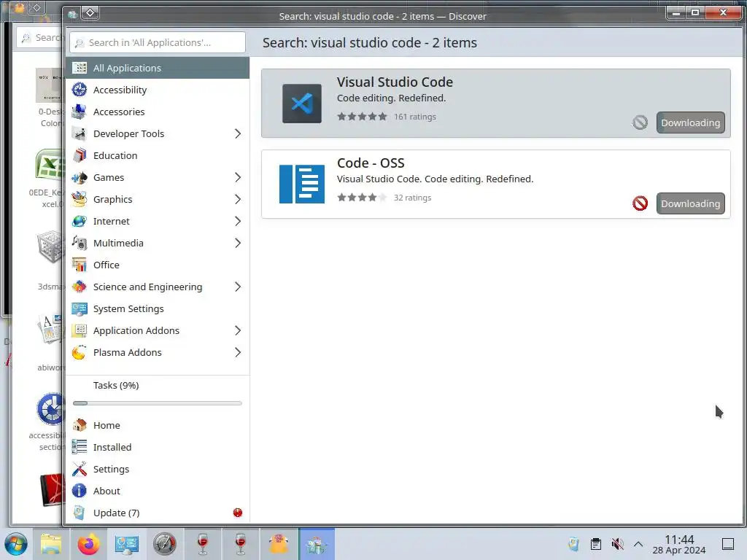Screen dimensions: 747x560
Task: Click the Update sidebar icon
Action: 79,513
